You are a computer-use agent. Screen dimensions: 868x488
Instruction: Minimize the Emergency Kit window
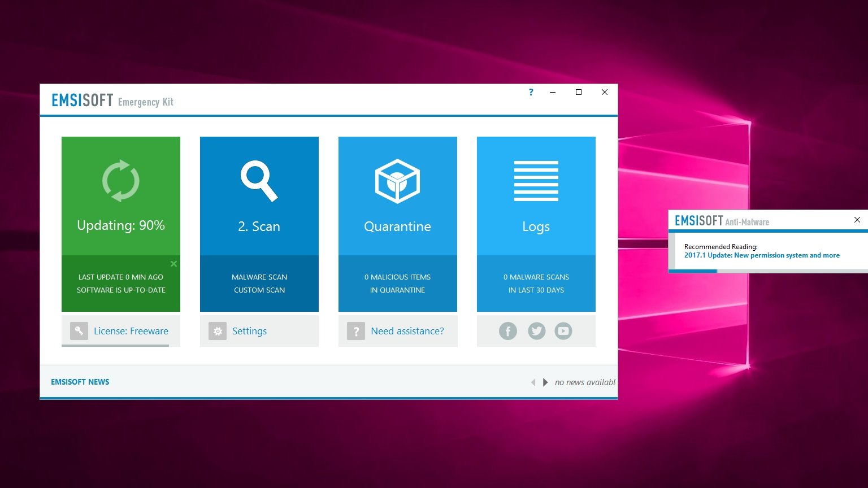coord(553,92)
